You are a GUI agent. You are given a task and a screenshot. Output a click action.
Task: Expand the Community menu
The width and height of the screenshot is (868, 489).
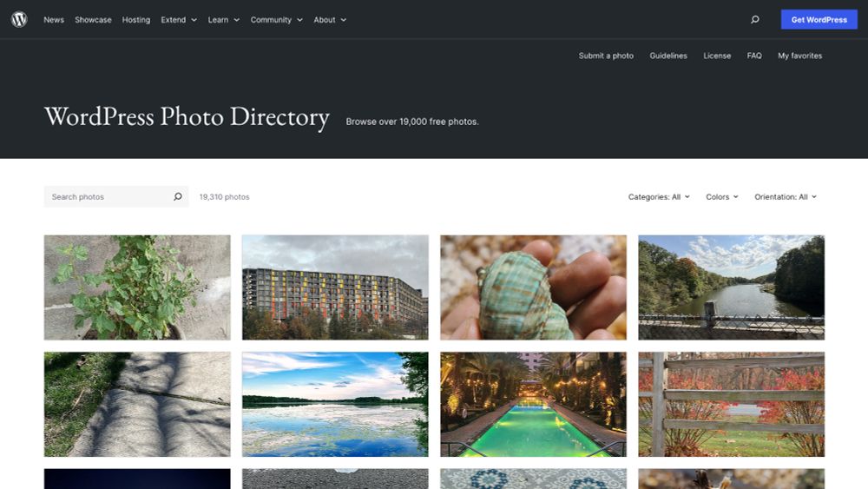pos(276,19)
